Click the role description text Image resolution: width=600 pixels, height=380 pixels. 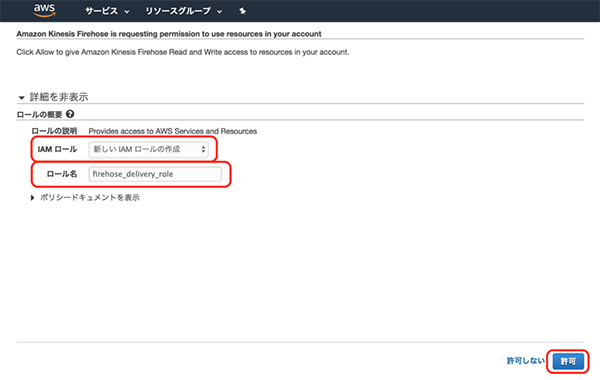pyautogui.click(x=173, y=131)
